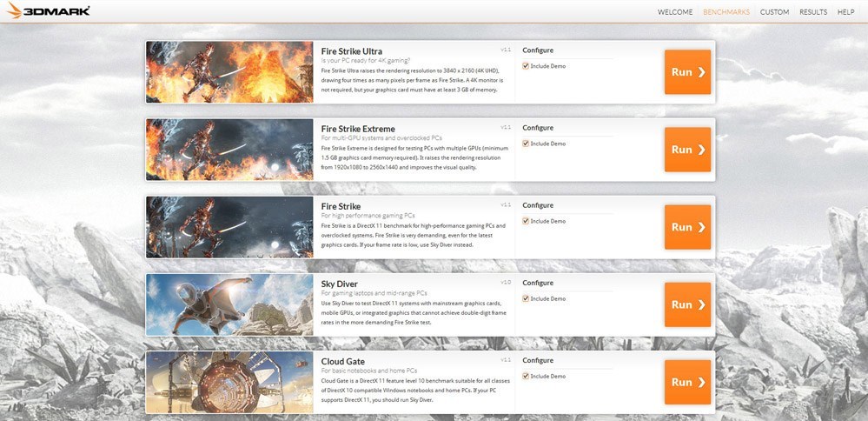Untick Include Demo in the Fire Strike card
Screen dimensions: 868x421
(x=526, y=221)
